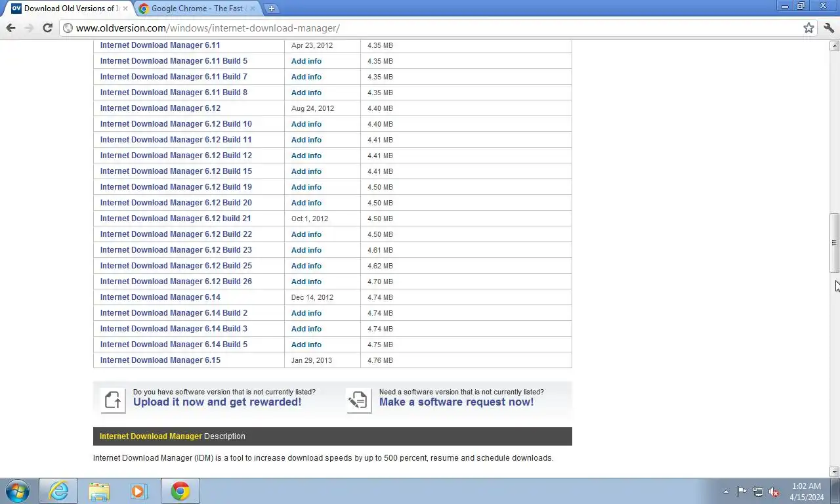The width and height of the screenshot is (840, 504).
Task: Click the page scrollbar up arrow
Action: (835, 46)
